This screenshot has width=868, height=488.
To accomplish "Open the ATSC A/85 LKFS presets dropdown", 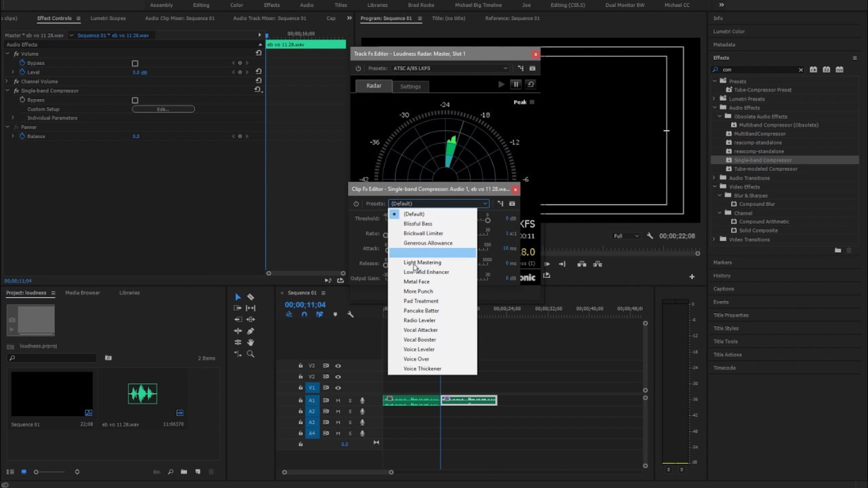I will [450, 68].
